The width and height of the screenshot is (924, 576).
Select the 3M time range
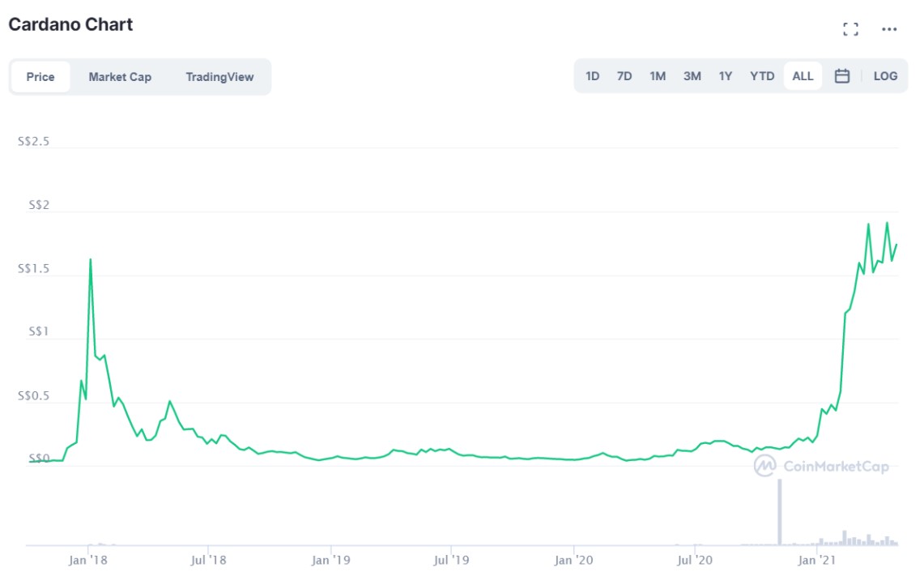pyautogui.click(x=692, y=76)
